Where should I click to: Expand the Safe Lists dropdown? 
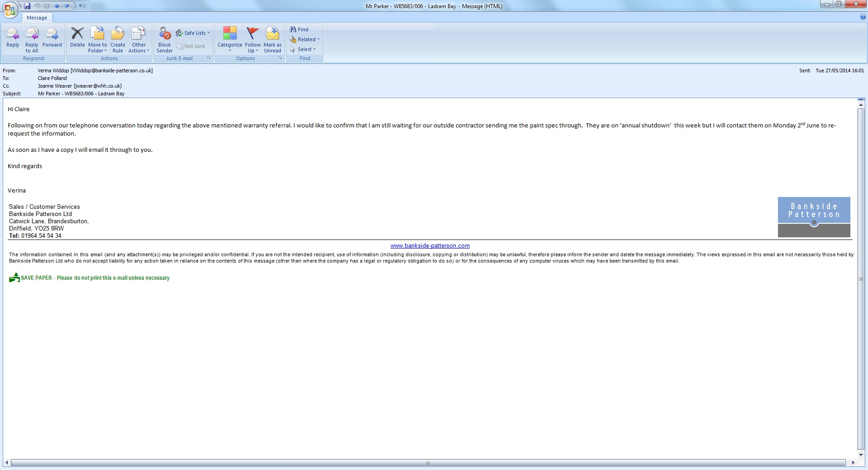coord(193,33)
